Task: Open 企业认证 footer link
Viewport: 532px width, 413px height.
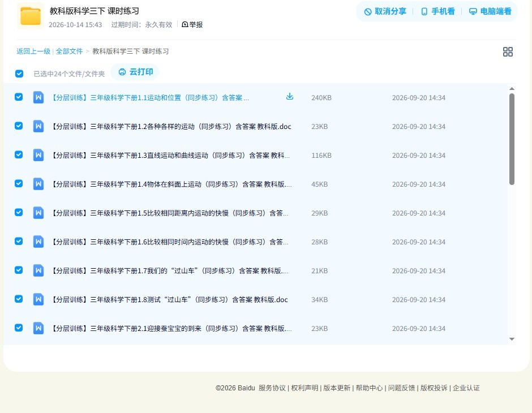Action: pos(466,388)
